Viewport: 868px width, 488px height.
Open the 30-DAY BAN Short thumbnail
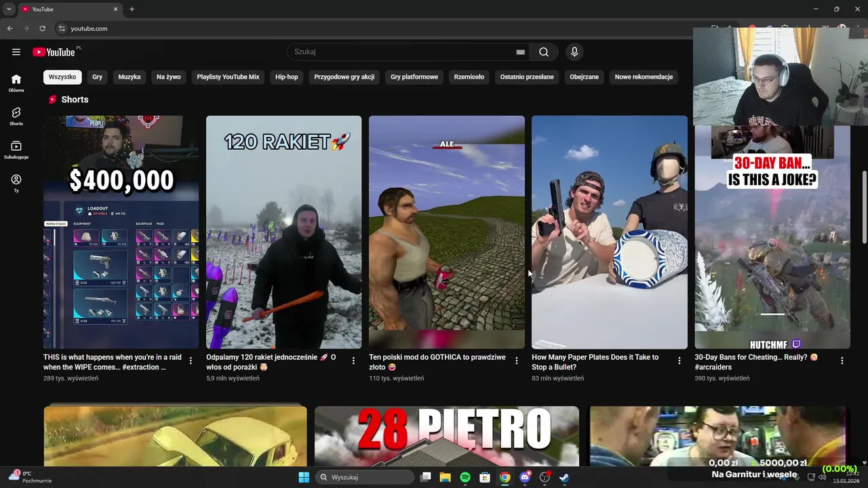coord(772,237)
